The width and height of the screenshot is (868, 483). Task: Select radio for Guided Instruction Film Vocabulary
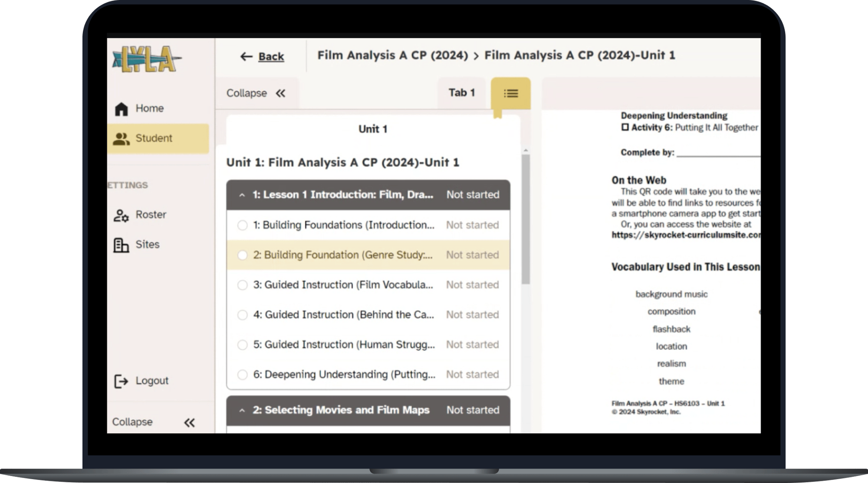click(x=243, y=285)
